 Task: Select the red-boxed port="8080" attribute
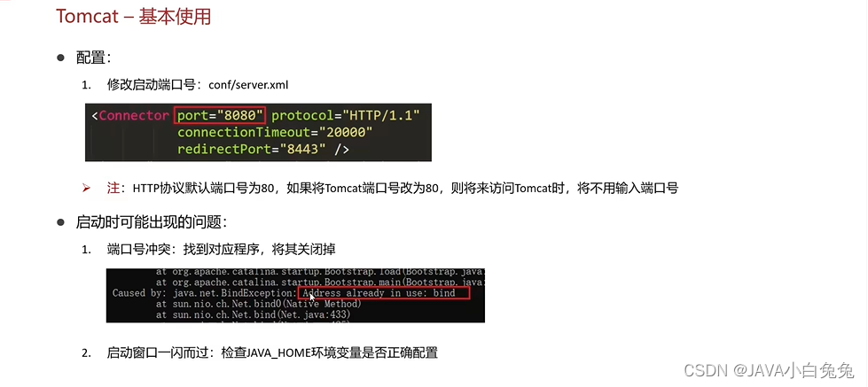coord(220,115)
